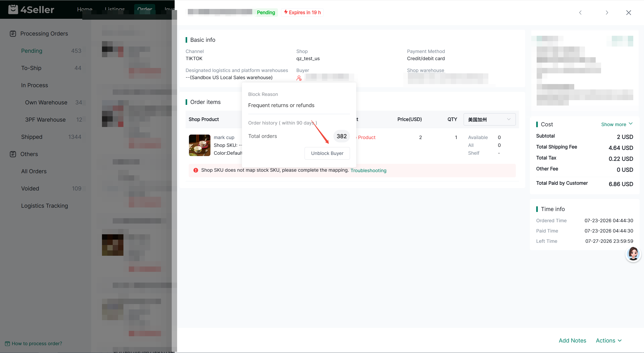Open the Actions dropdown
This screenshot has height=353, width=644.
tap(608, 340)
